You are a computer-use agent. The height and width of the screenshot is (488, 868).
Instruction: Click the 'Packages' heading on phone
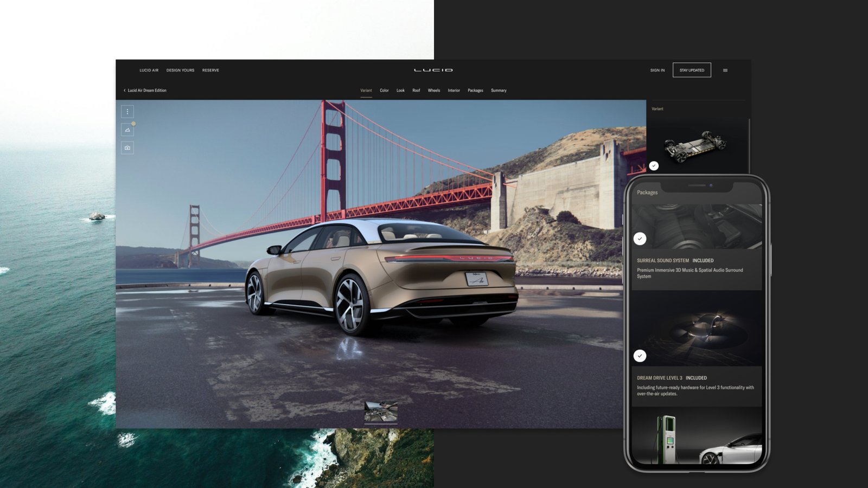click(647, 192)
